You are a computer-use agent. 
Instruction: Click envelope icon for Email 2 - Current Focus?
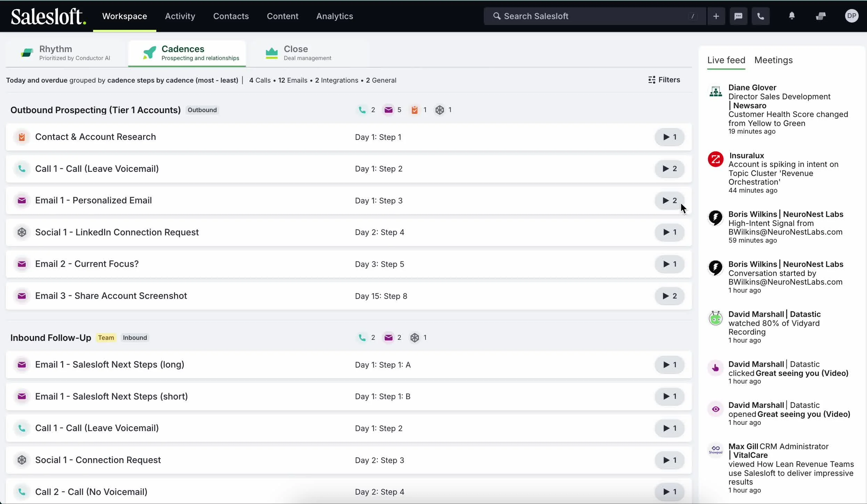coord(22,264)
